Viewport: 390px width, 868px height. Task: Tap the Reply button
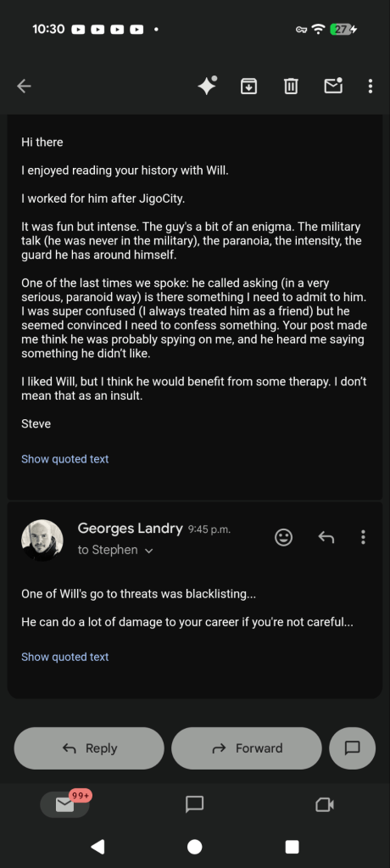pos(89,748)
